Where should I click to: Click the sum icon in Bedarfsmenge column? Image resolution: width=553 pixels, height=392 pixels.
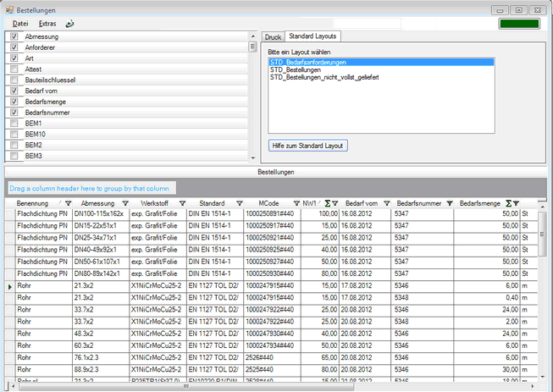pyautogui.click(x=508, y=204)
